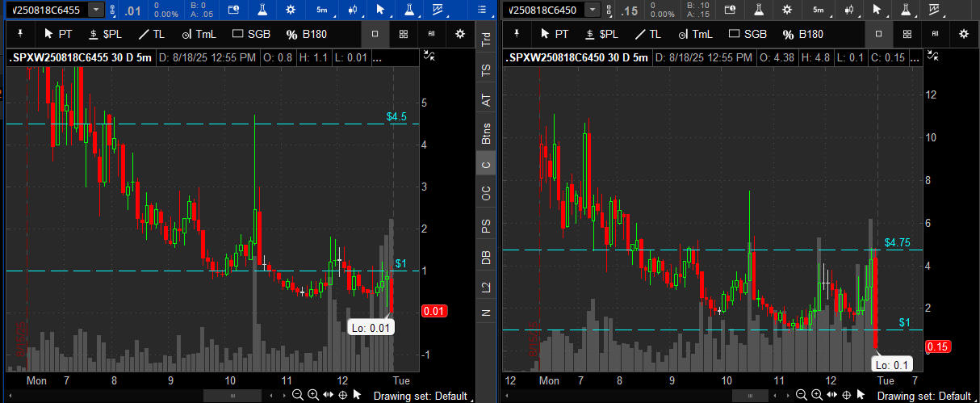Expand Drawing set: Default menu under left chart
This screenshot has height=403, width=980.
click(421, 396)
